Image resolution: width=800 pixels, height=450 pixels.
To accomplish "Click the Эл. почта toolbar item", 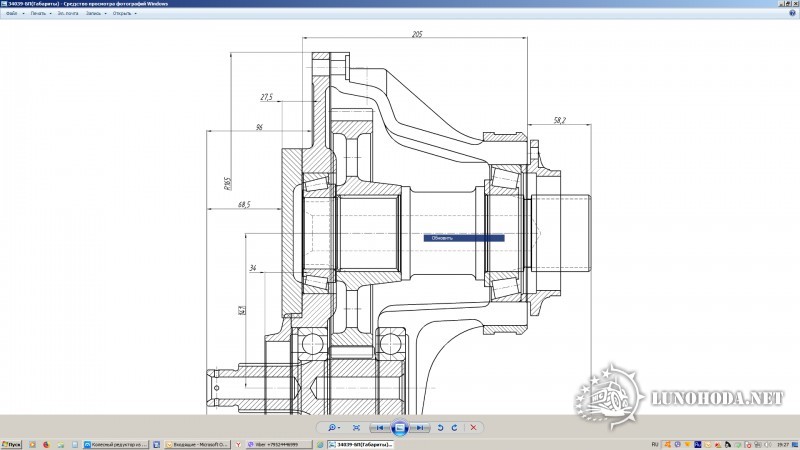I will (x=69, y=13).
